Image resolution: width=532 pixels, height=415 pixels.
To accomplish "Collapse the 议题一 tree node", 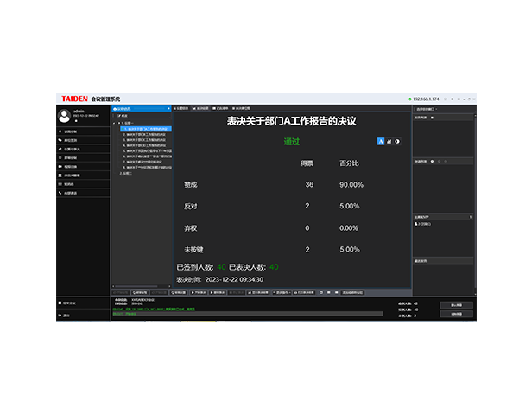I will click(x=116, y=123).
